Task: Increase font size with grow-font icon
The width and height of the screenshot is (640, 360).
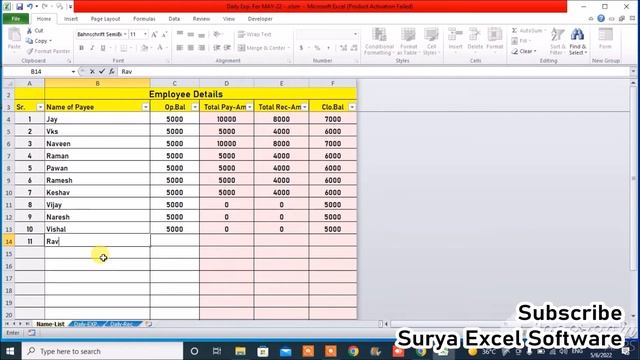Action: coord(154,35)
